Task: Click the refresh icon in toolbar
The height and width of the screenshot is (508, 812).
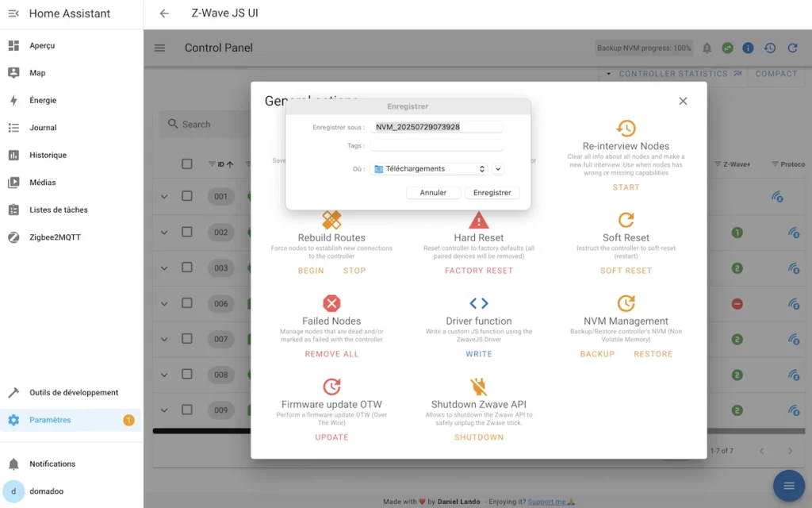Action: click(792, 48)
